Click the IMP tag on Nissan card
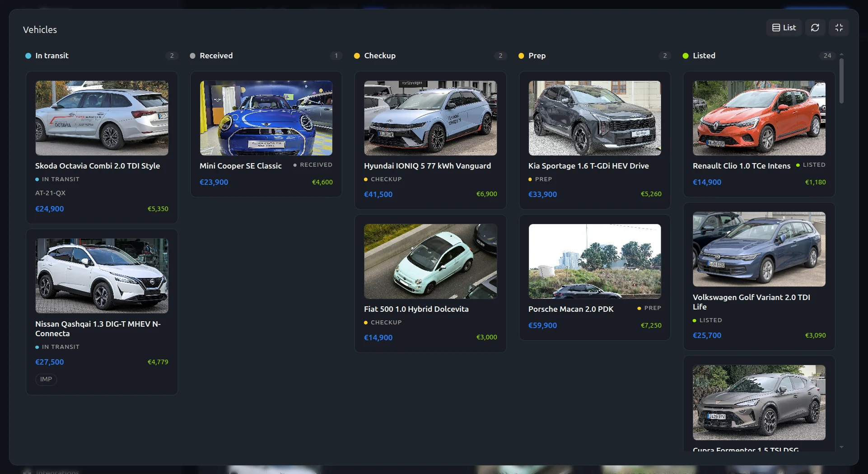Viewport: 868px width, 474px height. [46, 379]
